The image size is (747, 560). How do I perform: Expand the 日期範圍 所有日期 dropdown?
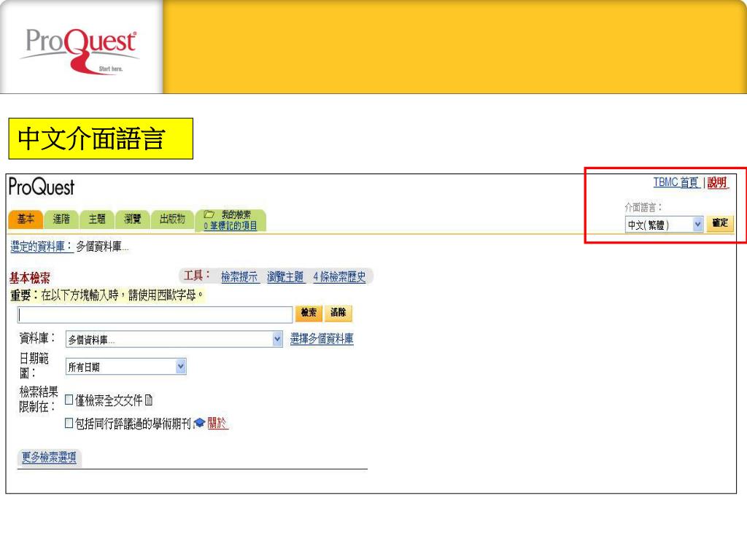point(125,367)
